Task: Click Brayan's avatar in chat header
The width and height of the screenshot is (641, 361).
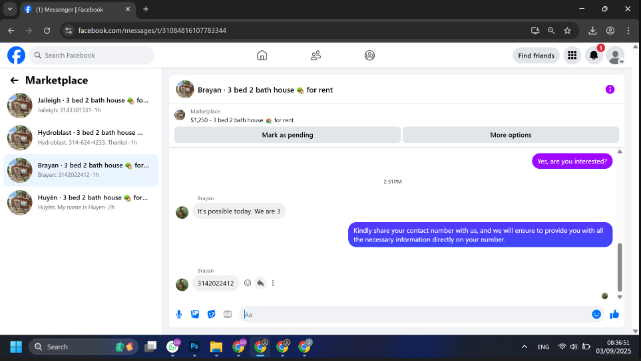Action: tap(185, 89)
